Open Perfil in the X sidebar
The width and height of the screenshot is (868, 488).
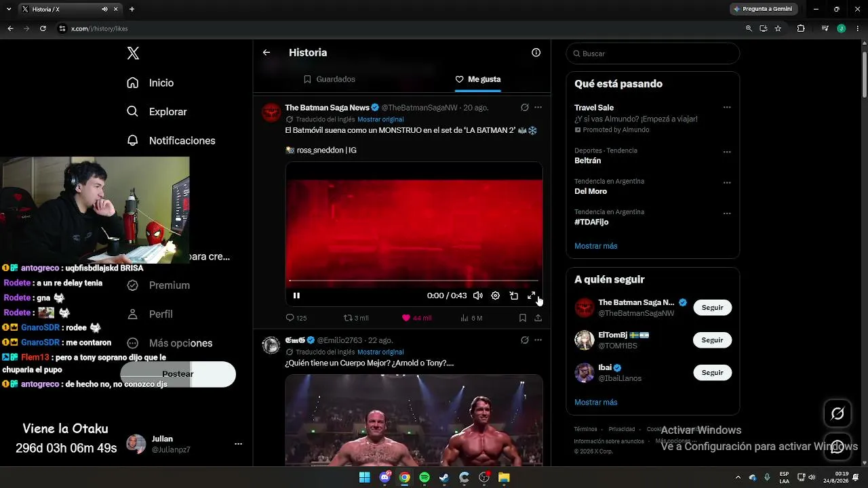tap(150, 314)
